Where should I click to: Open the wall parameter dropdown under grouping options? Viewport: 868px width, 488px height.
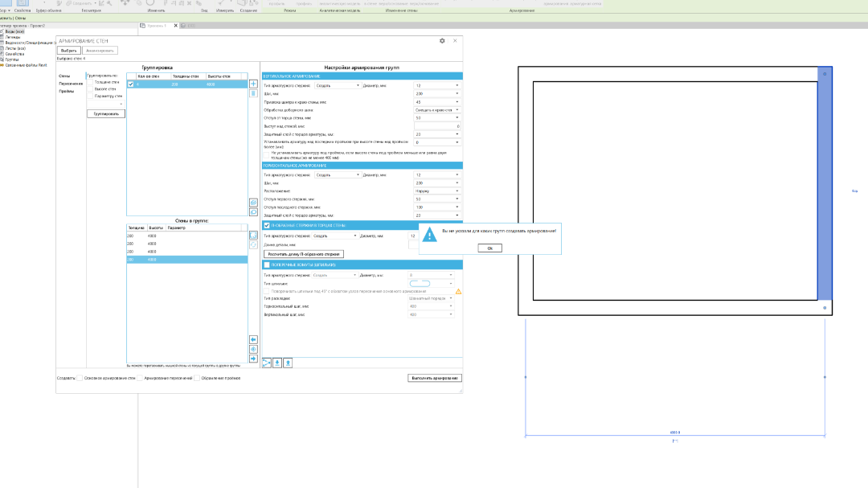[105, 105]
